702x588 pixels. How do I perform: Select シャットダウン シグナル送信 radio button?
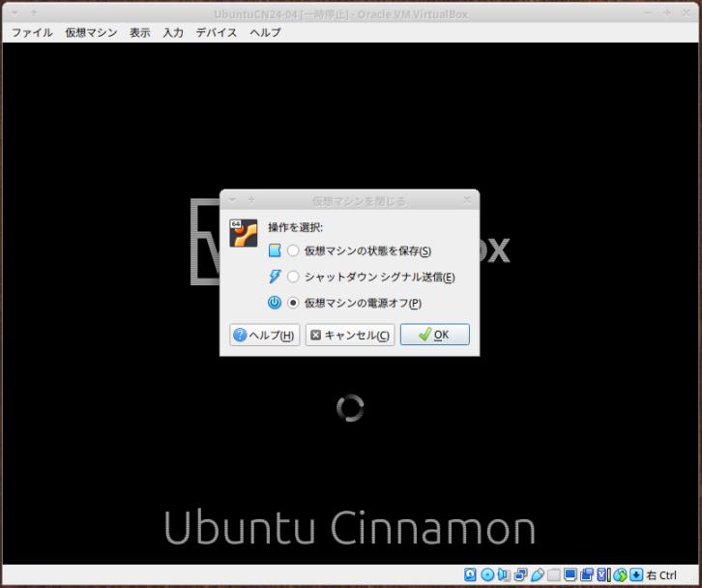coord(293,277)
